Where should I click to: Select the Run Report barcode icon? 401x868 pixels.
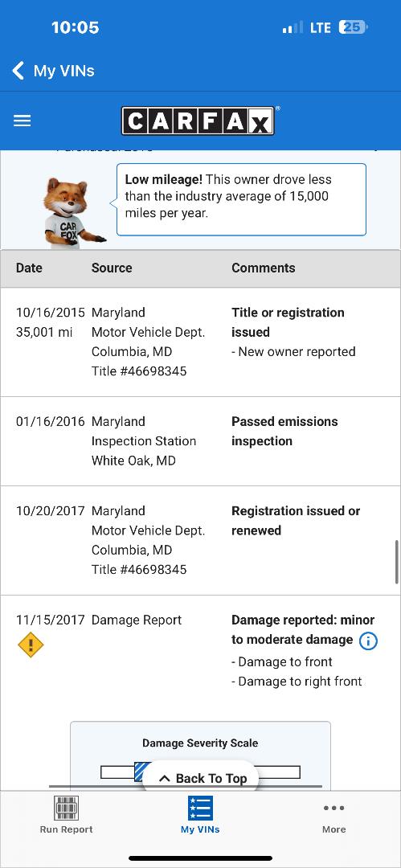[67, 808]
